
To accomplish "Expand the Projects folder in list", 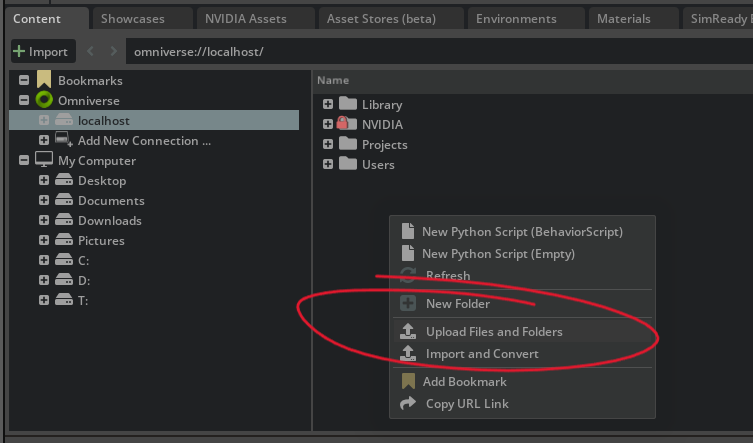I will (x=328, y=144).
